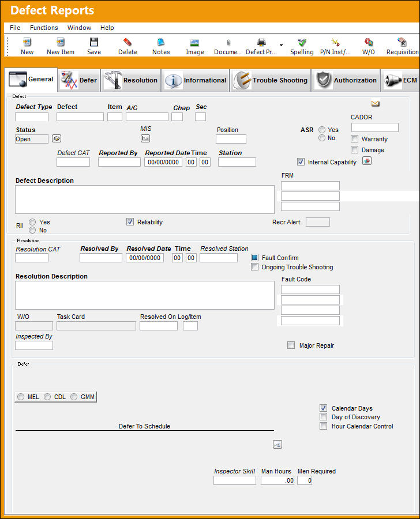The height and width of the screenshot is (519, 420).
Task: Click the W/O toolbar icon
Action: click(x=368, y=42)
